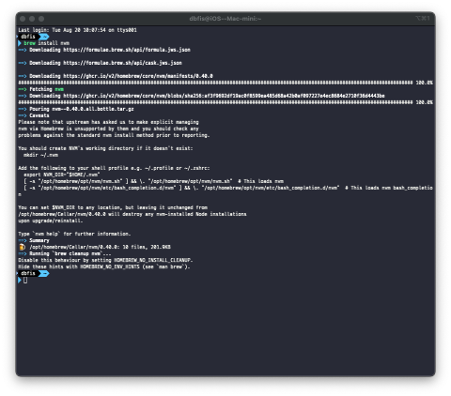Click the green zoom window button
Viewport: 451px width, 396px height.
point(41,19)
